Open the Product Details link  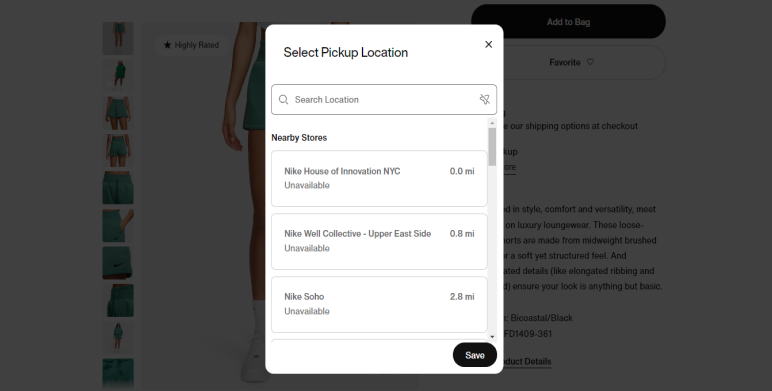[x=524, y=361]
